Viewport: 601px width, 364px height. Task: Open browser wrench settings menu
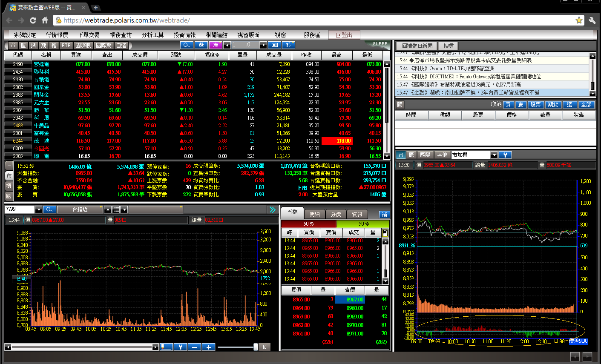(592, 20)
